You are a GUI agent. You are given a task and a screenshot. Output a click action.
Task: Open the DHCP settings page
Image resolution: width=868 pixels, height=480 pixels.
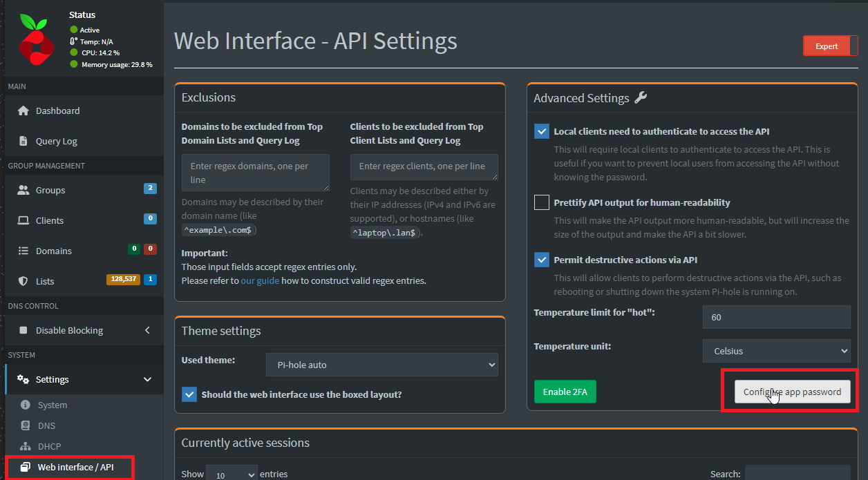[49, 446]
